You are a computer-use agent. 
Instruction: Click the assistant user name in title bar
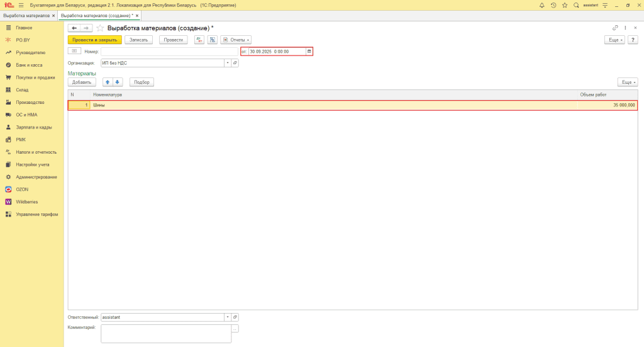point(591,5)
